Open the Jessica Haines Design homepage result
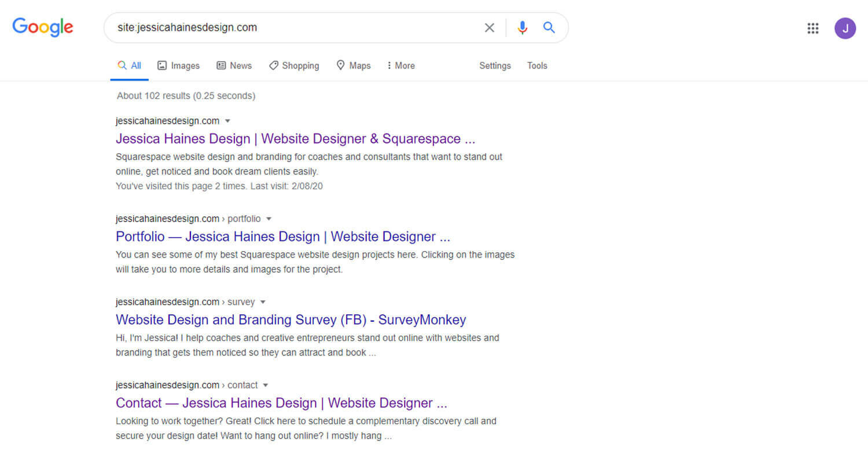This screenshot has width=868, height=463. pyautogui.click(x=295, y=139)
